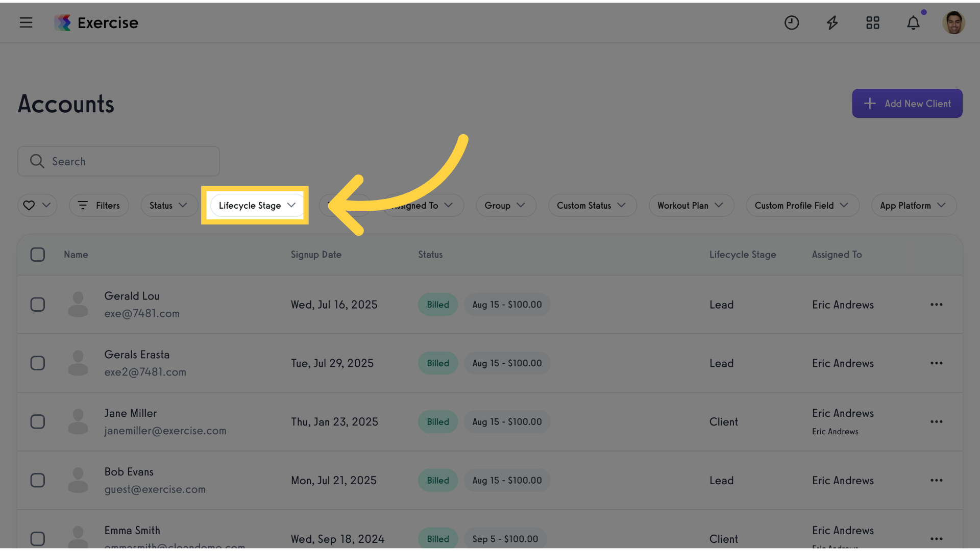Expand the Custom Profile Field filter
The height and width of the screenshot is (551, 980).
tap(802, 205)
